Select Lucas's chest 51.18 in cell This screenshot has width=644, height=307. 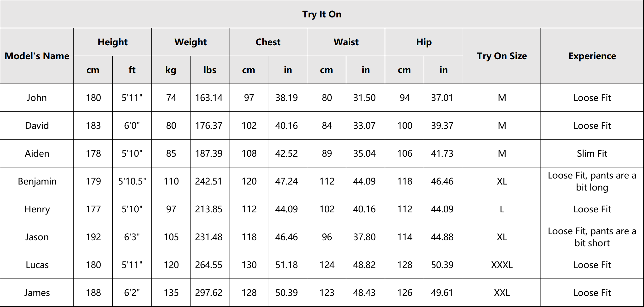pos(287,265)
